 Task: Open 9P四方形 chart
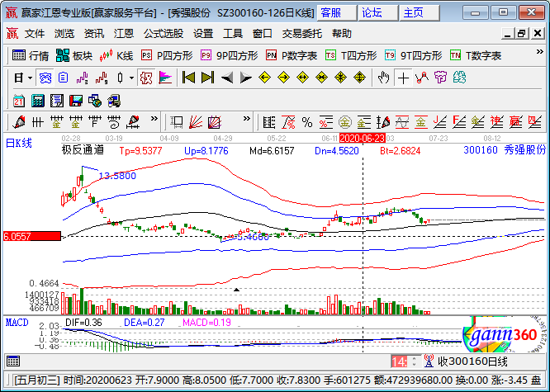pyautogui.click(x=229, y=55)
